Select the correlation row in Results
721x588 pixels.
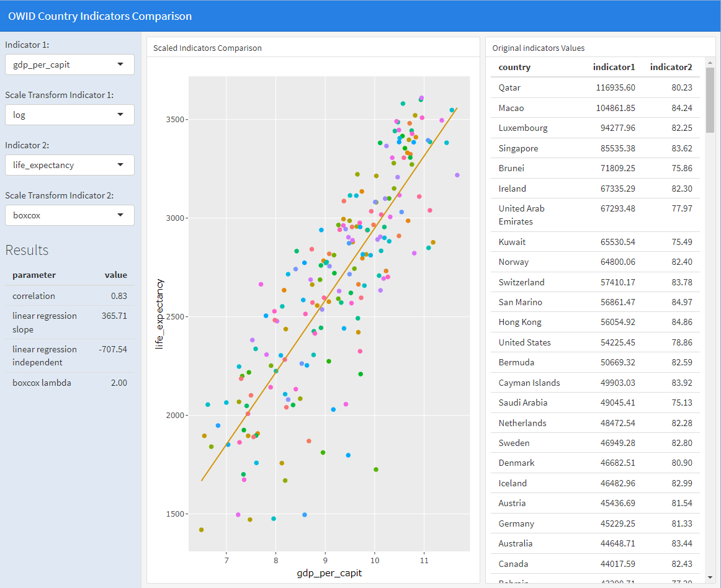tap(69, 296)
